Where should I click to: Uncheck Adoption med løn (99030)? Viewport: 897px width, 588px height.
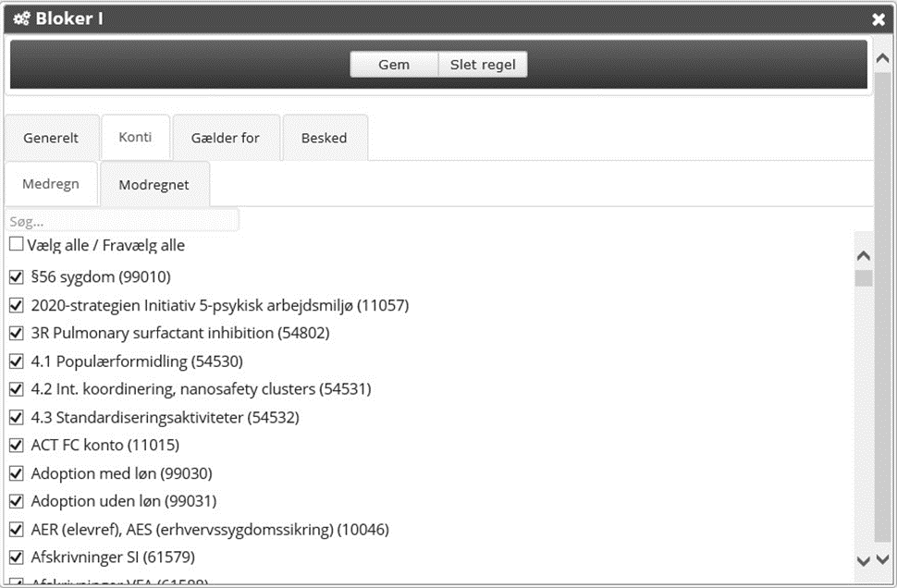click(x=17, y=473)
